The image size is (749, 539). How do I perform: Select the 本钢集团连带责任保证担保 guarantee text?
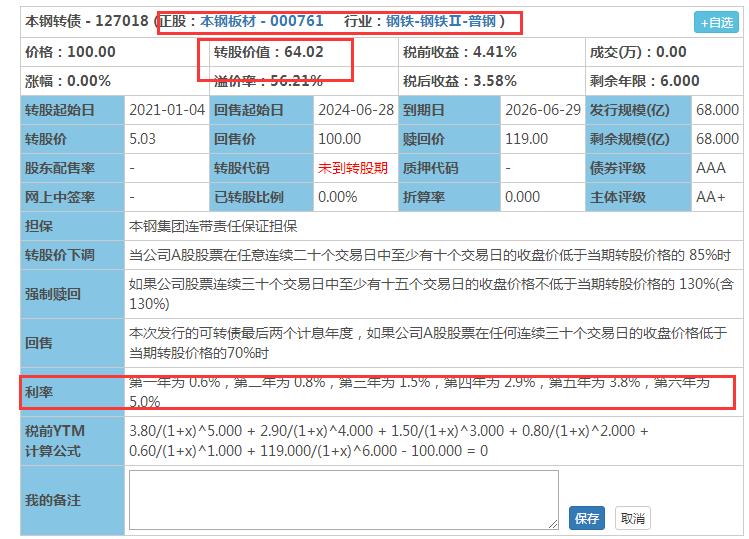click(x=213, y=226)
